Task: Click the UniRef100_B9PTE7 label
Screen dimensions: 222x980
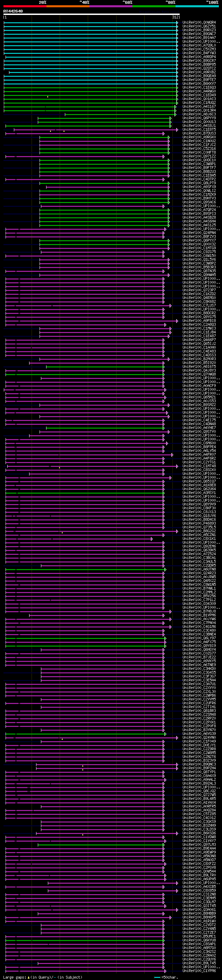Action: (x=199, y=80)
